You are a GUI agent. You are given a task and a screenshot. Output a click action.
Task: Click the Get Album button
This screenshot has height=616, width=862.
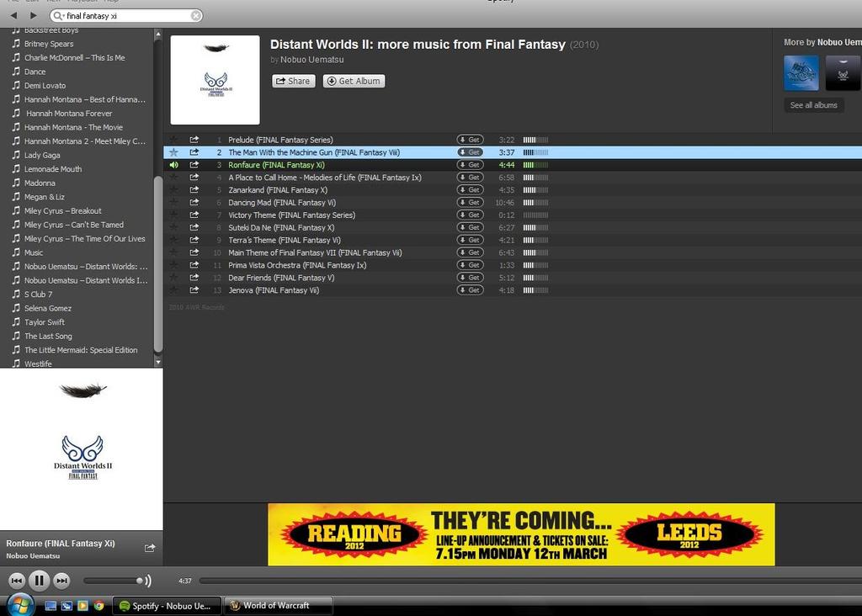[354, 81]
